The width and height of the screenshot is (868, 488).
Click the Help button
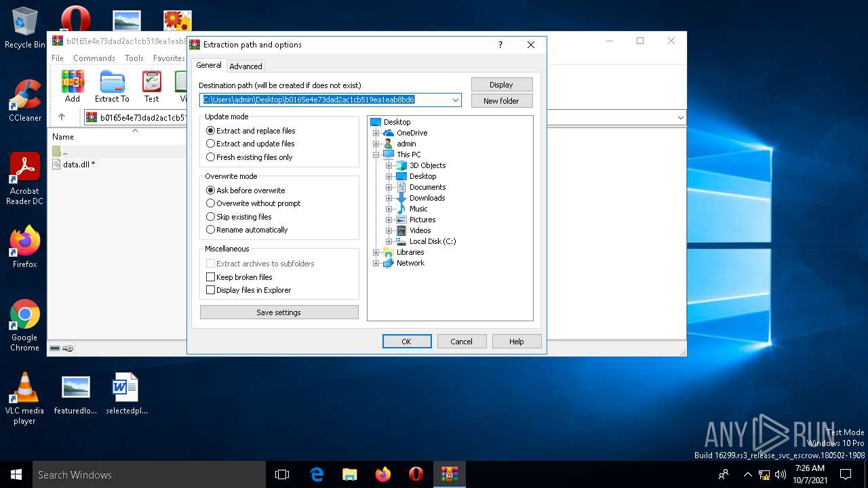[517, 342]
